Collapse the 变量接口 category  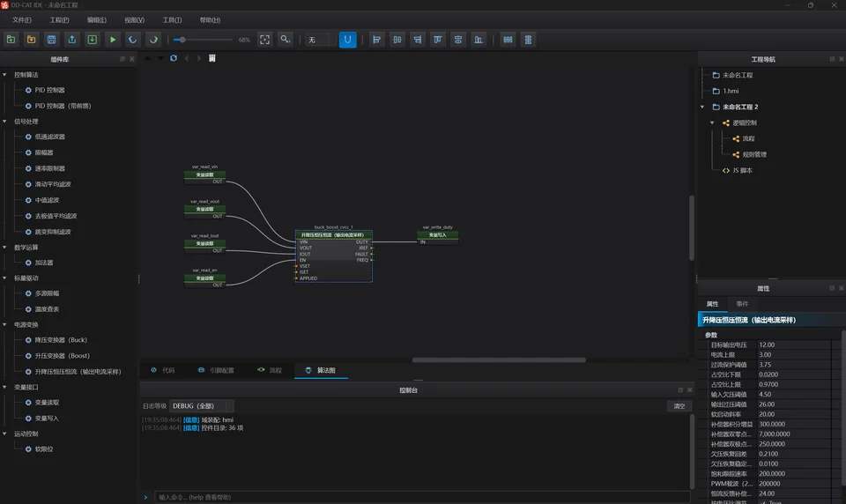pos(4,387)
